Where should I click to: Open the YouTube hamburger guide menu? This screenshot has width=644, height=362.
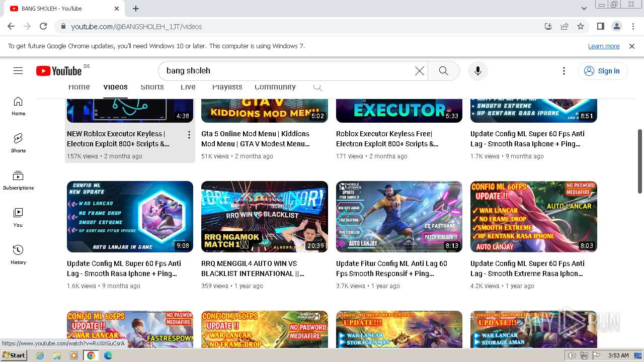[18, 71]
